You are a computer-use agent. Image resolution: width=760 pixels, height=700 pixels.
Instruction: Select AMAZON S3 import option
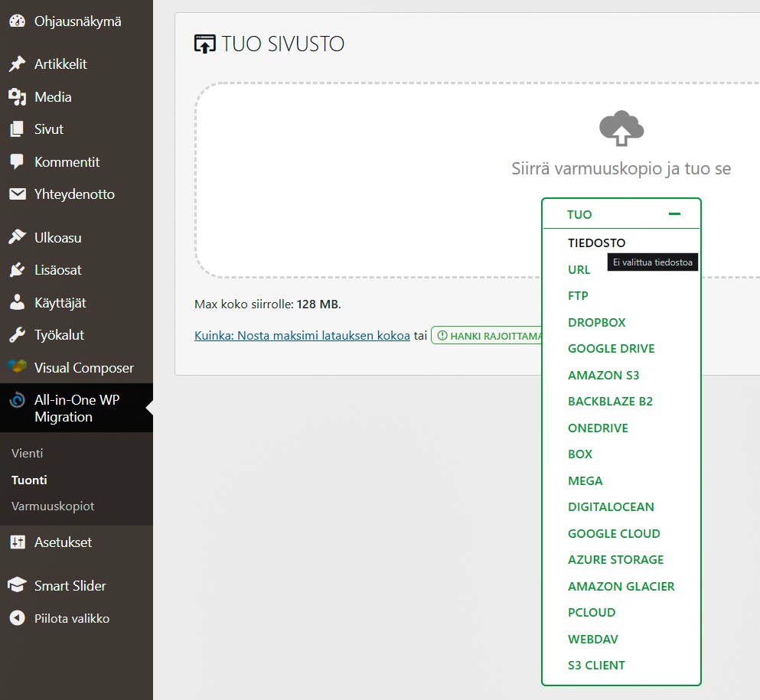(603, 376)
